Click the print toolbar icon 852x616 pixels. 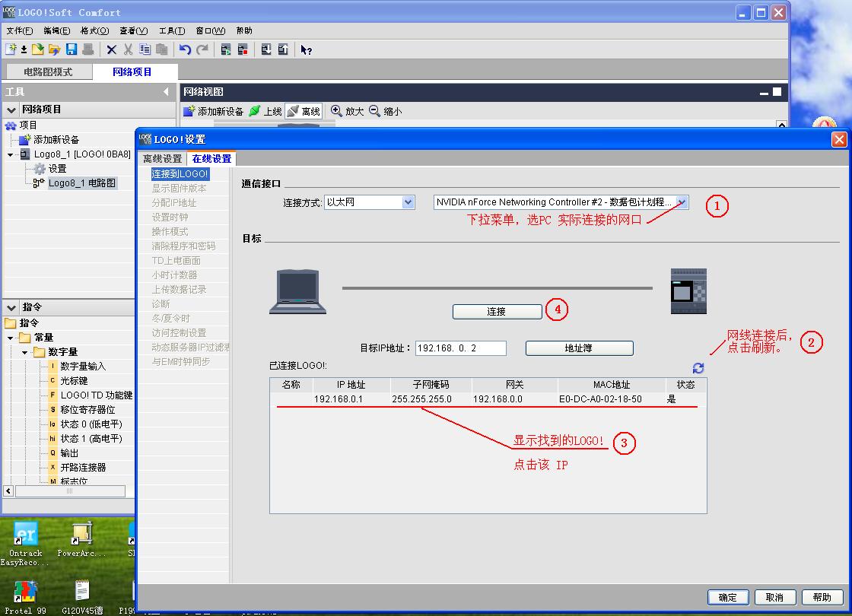click(87, 49)
